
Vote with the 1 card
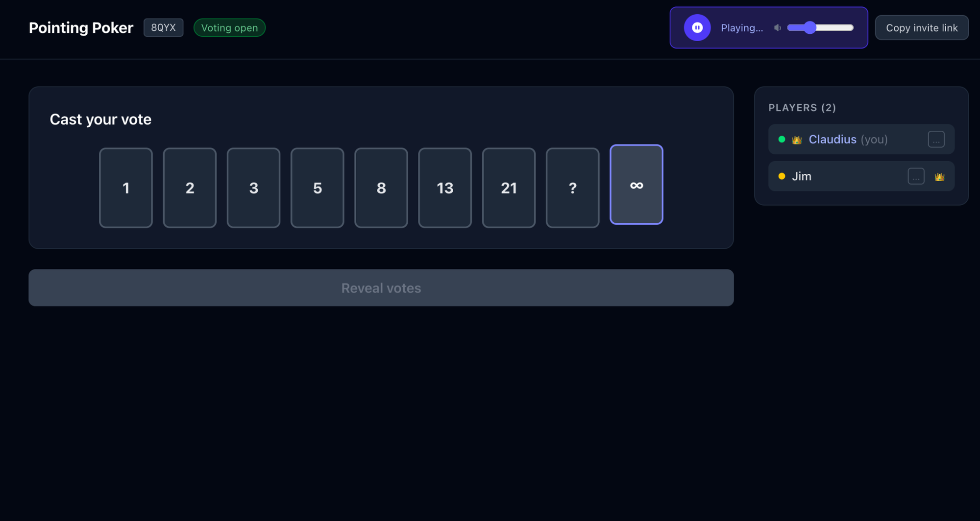[x=126, y=188]
